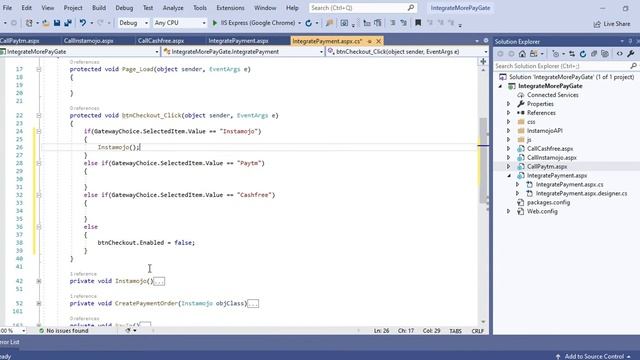Collapse the Page_Load method at line 17
Image resolution: width=640 pixels, height=360 pixels.
[x=39, y=69]
